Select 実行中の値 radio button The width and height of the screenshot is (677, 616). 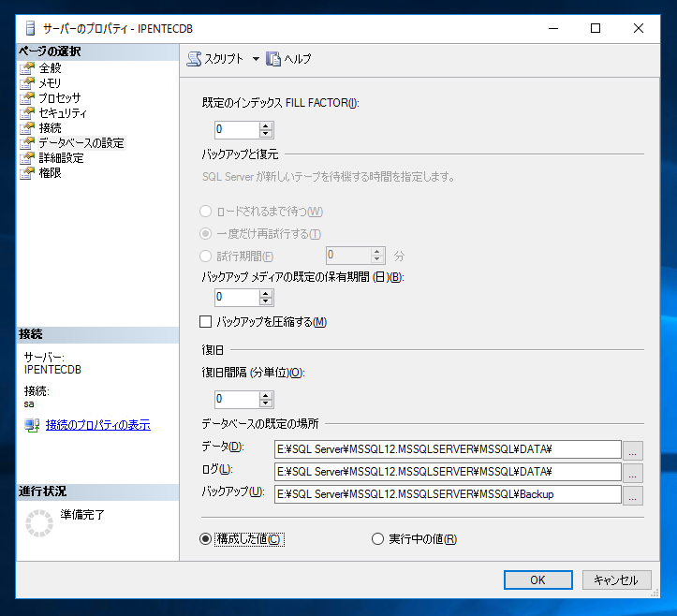tap(377, 538)
